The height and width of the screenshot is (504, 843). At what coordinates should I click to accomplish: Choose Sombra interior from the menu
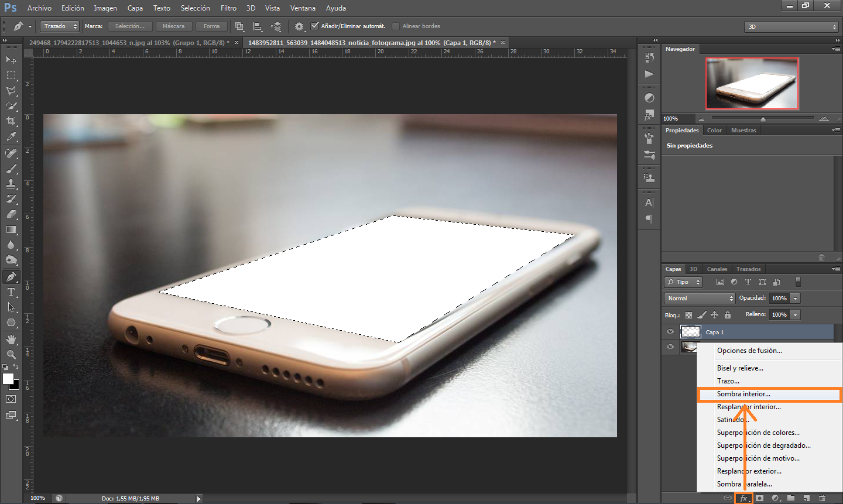point(743,394)
